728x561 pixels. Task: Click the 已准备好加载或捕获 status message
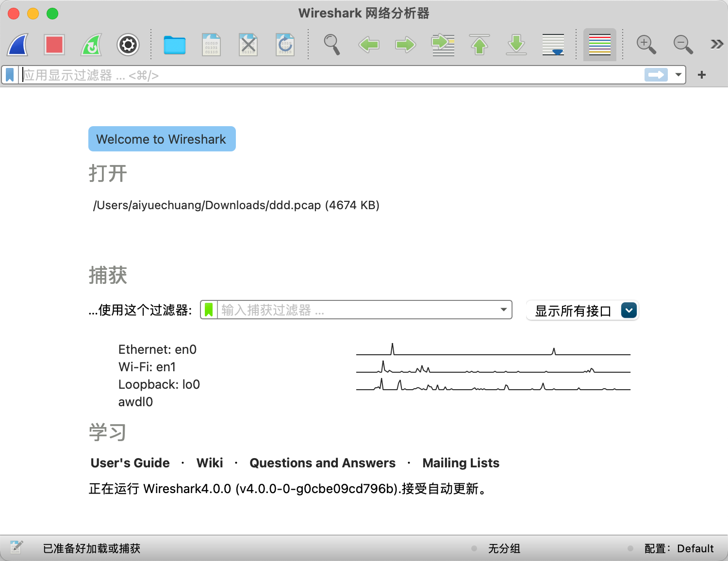click(x=92, y=548)
